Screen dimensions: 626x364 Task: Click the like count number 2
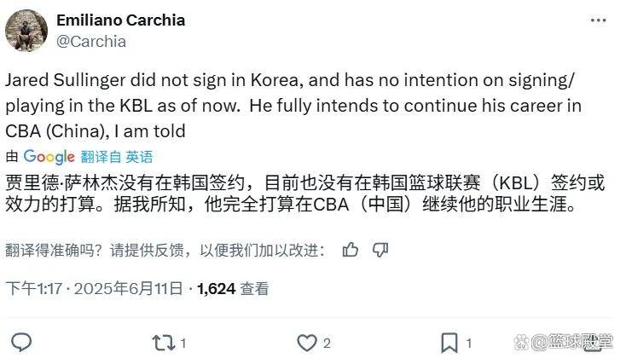(x=327, y=343)
